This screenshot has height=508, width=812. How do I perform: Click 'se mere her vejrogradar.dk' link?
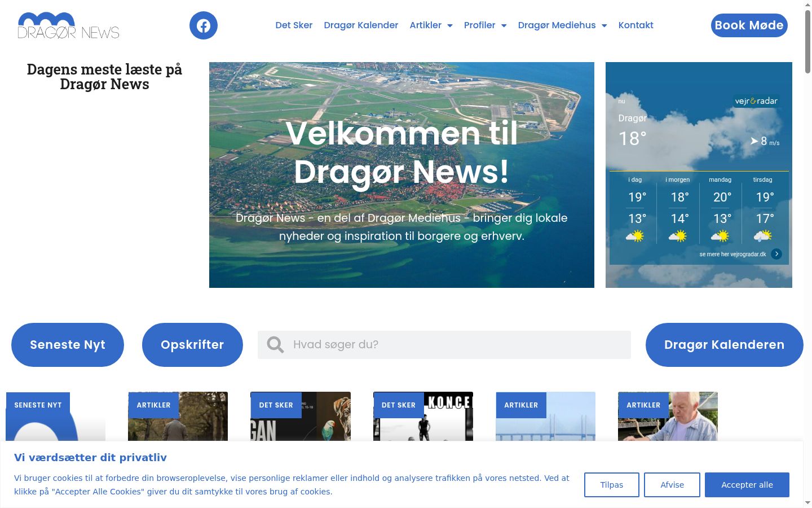coord(732,255)
